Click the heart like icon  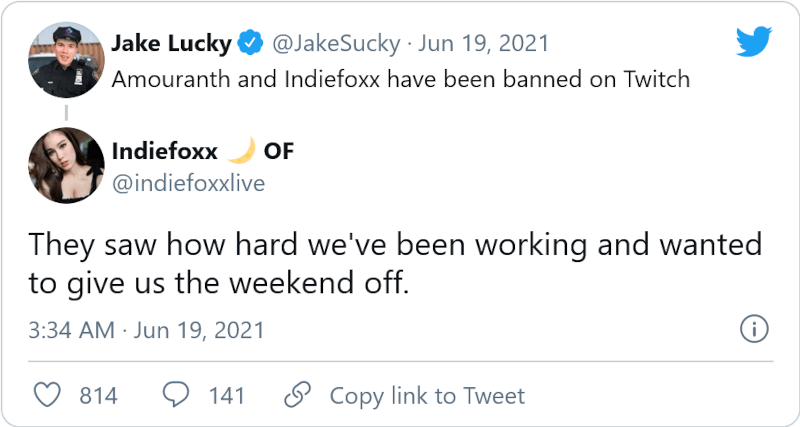tap(48, 395)
